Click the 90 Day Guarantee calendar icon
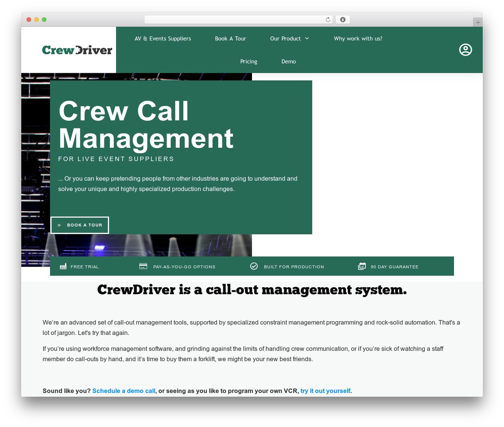The width and height of the screenshot is (504, 427). pyautogui.click(x=362, y=266)
